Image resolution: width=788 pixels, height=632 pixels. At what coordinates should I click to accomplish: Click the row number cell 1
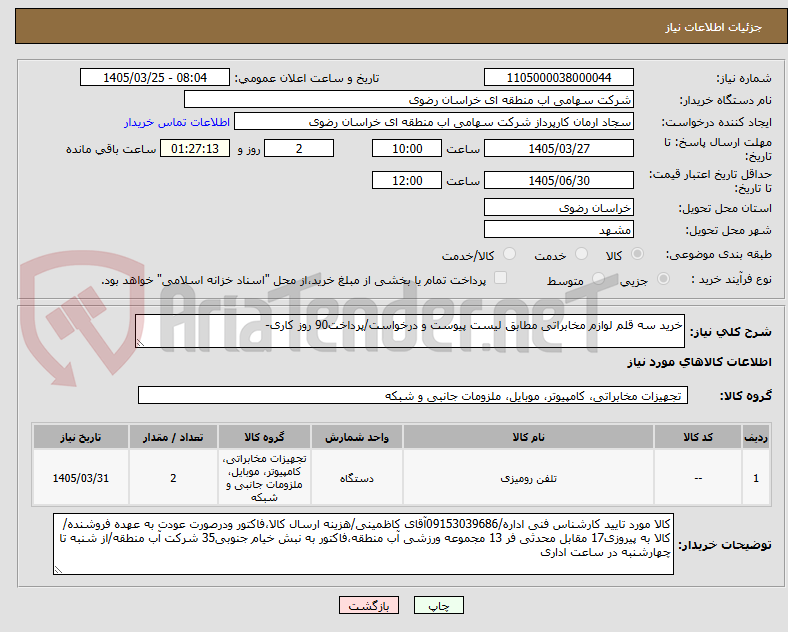pos(756,478)
